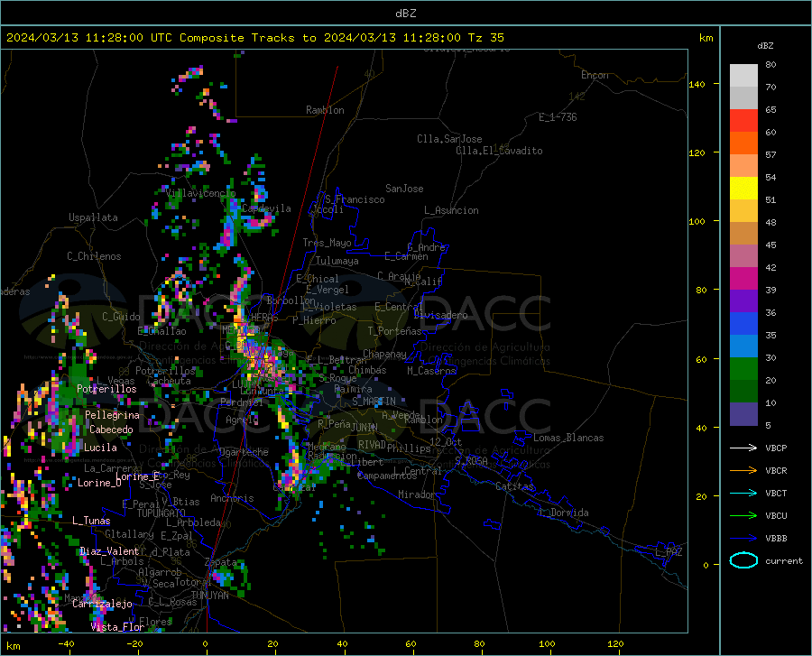Click the Cabecedo place label

coord(111,430)
